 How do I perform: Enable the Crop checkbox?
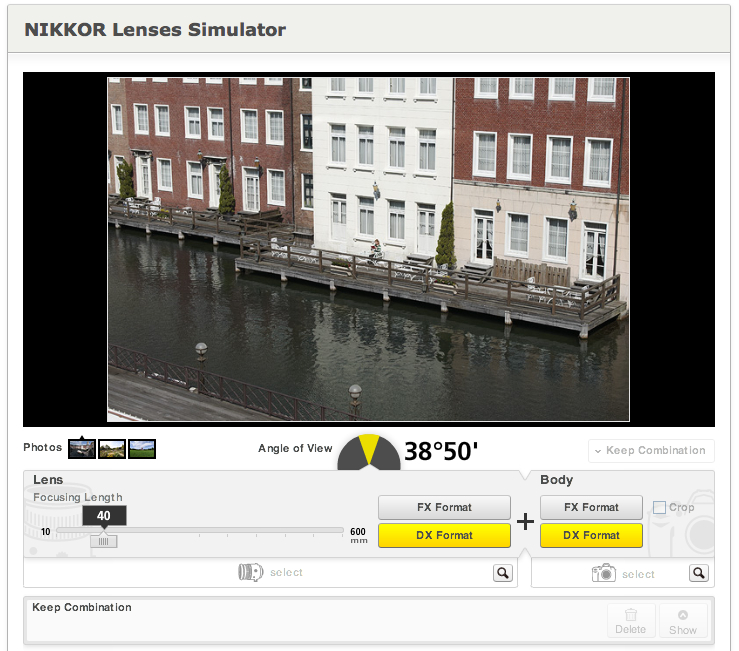pyautogui.click(x=659, y=508)
